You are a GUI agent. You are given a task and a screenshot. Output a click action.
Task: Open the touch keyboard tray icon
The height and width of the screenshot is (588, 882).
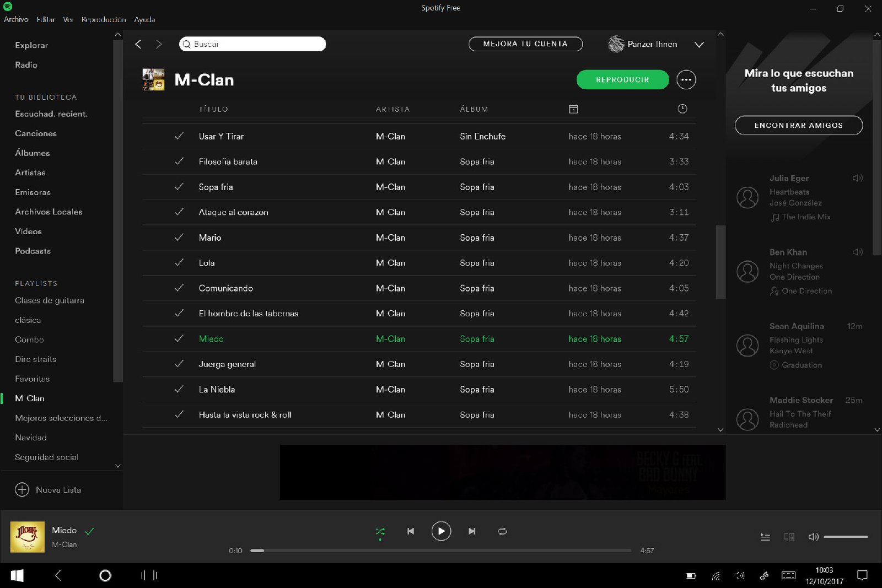[789, 575]
